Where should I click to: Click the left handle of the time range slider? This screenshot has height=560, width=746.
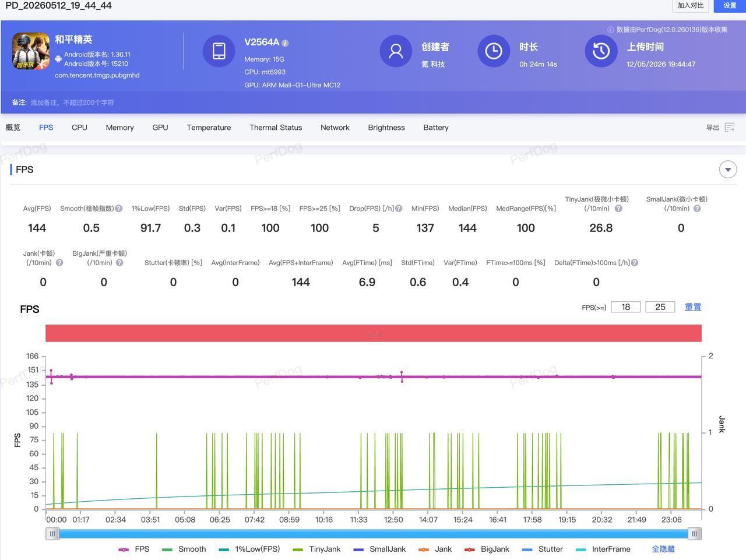click(52, 534)
